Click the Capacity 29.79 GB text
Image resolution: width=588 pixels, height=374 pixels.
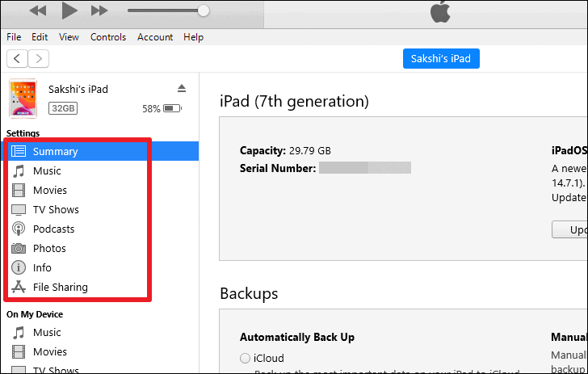point(285,151)
